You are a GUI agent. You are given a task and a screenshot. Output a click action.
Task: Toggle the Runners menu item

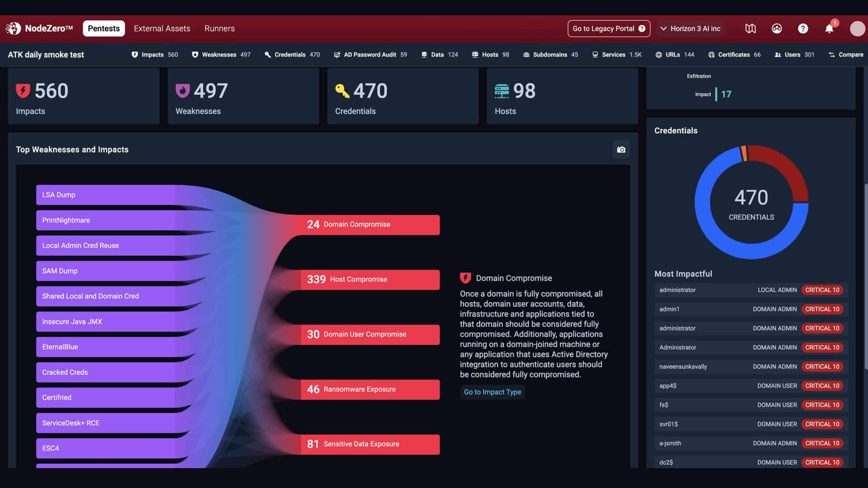tap(219, 28)
